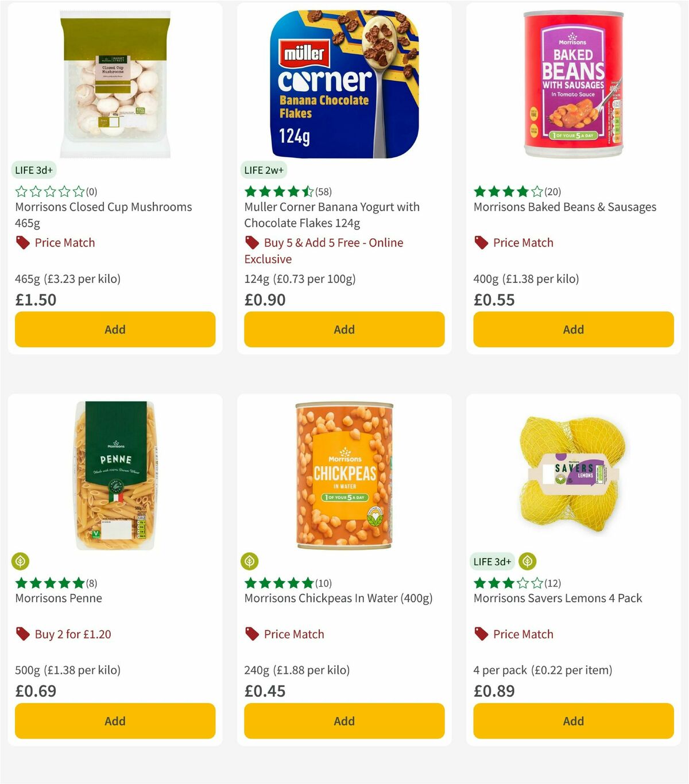
Task: Click the Price Match tag icon for Savers Lemons
Action: click(x=481, y=634)
